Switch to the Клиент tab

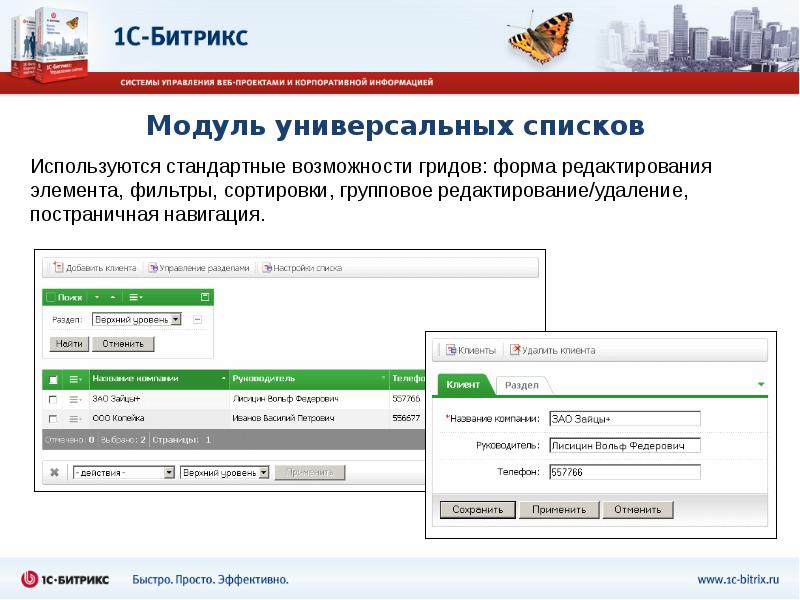click(463, 384)
